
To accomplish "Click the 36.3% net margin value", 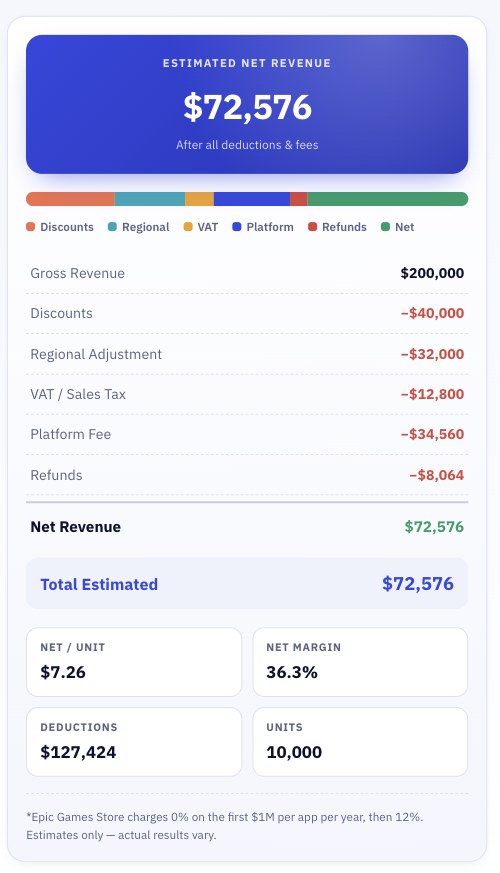I will pos(292,672).
